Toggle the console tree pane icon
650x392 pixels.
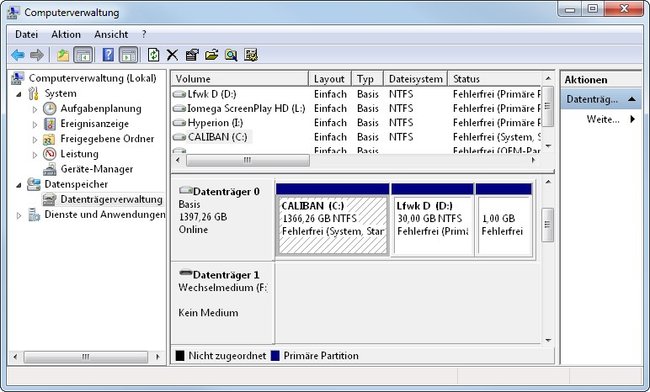click(83, 55)
